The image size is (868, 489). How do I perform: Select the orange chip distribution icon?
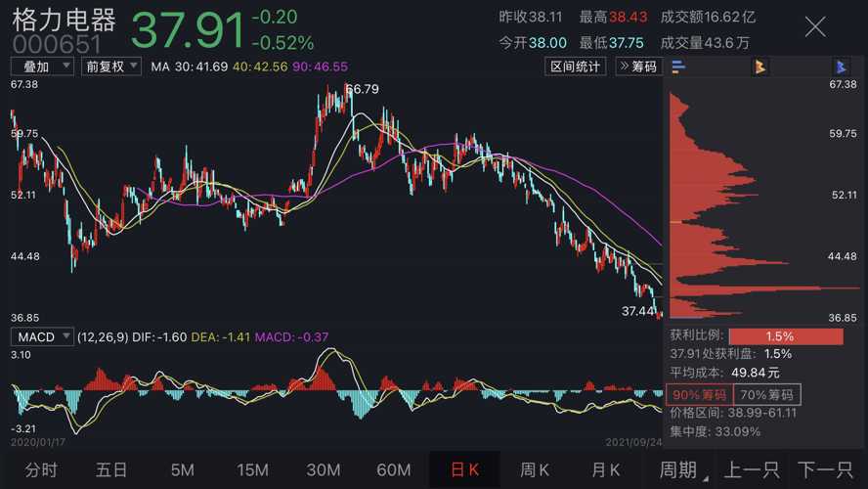[760, 67]
